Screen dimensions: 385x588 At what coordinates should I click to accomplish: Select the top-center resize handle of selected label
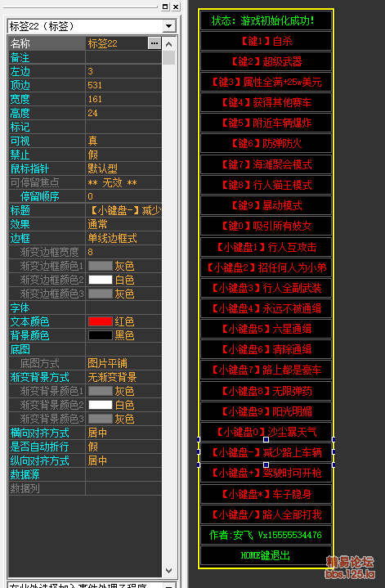coord(266,439)
